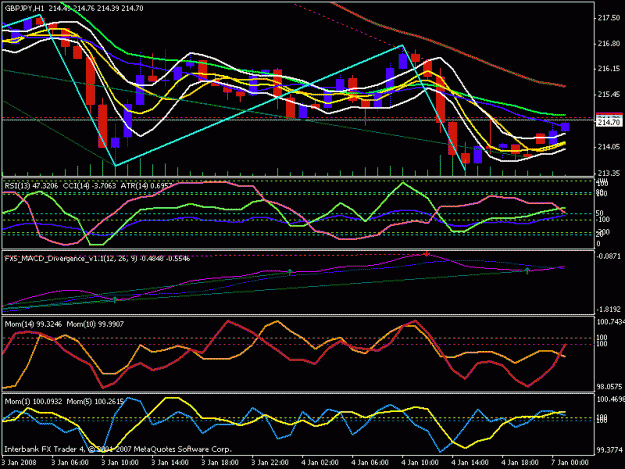Click the 3 Jan 06:00 time axis label

pos(70,463)
